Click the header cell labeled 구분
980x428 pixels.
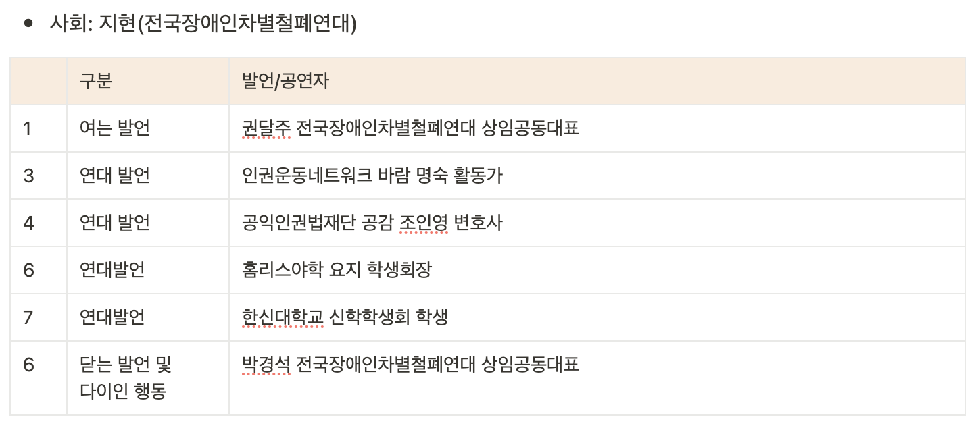(x=147, y=81)
